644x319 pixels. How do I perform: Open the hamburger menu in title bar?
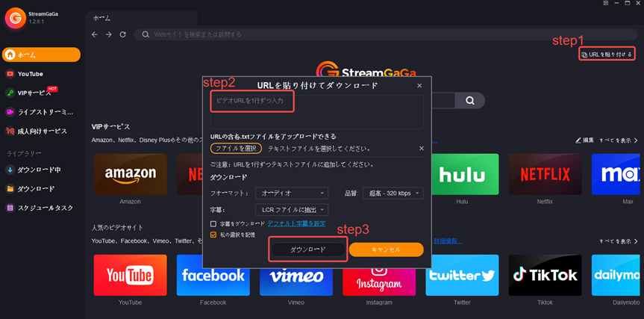click(605, 3)
